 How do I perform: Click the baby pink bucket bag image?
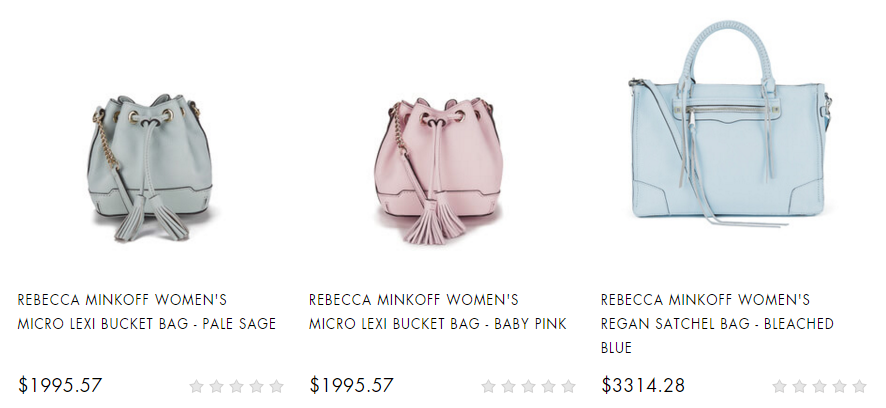pos(438,171)
